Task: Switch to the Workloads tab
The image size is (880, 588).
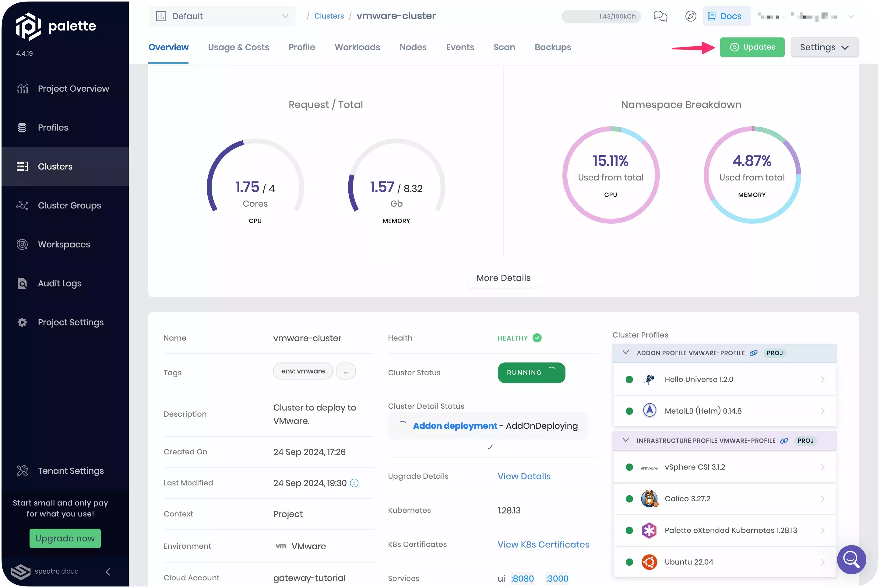Action: pos(357,47)
